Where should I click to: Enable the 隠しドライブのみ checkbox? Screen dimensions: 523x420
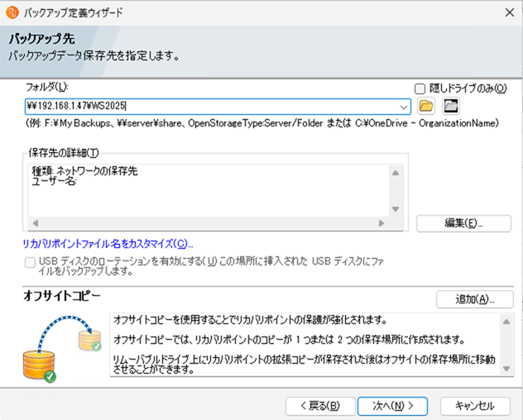coord(420,88)
